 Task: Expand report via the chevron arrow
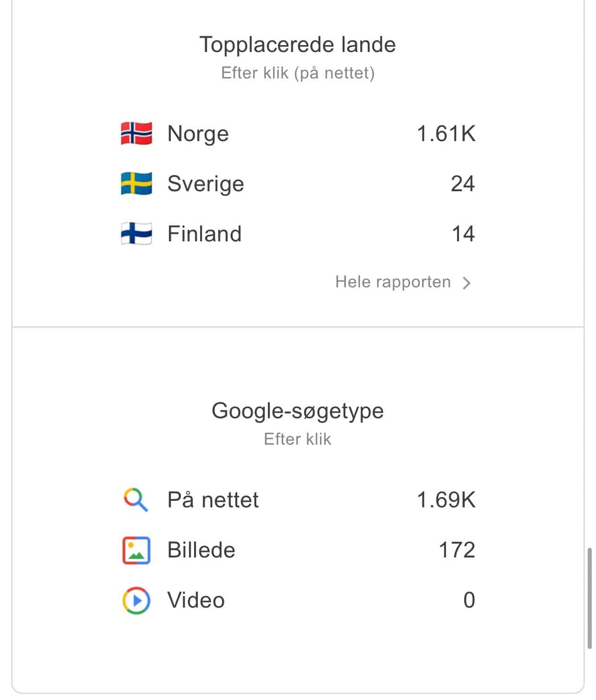click(x=467, y=283)
